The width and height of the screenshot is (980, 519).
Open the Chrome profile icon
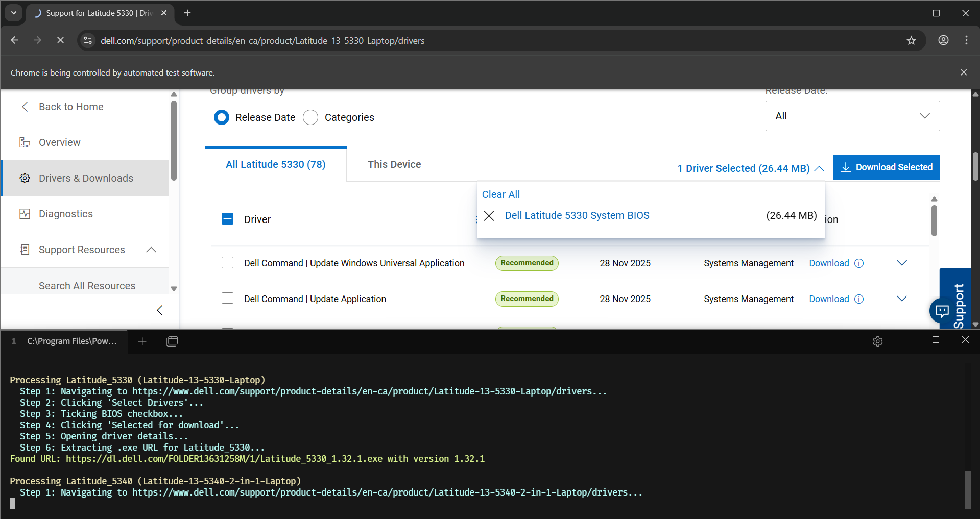943,40
